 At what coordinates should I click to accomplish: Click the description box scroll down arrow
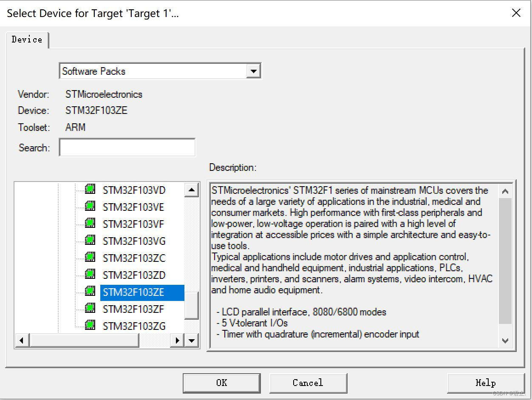click(x=505, y=340)
